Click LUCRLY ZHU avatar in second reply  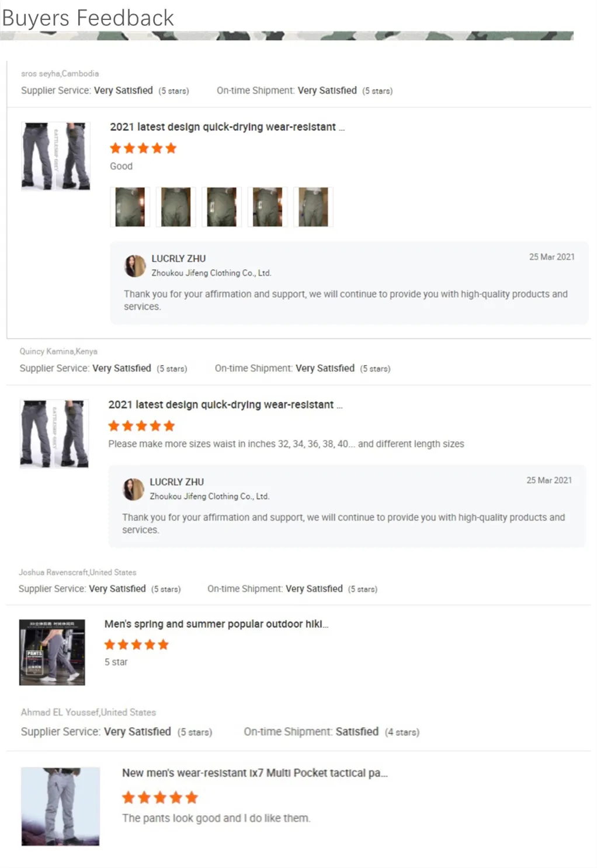coord(133,489)
